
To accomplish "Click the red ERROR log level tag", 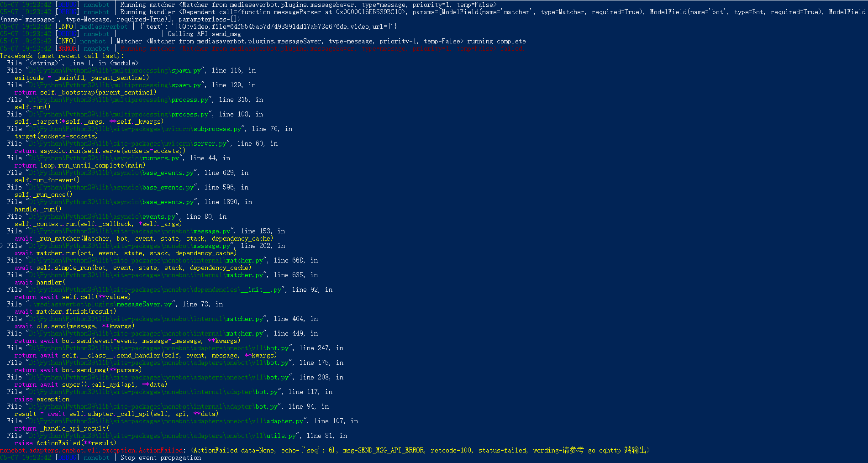I will click(67, 48).
